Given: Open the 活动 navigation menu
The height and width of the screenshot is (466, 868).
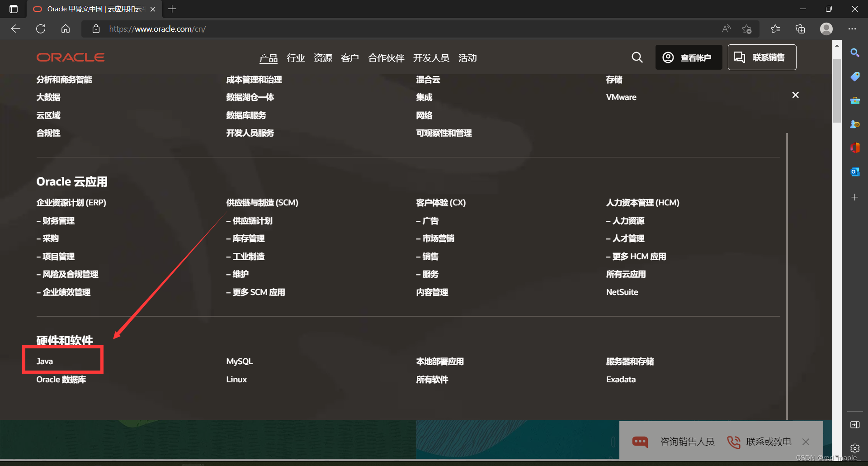Looking at the screenshot, I should (x=467, y=58).
